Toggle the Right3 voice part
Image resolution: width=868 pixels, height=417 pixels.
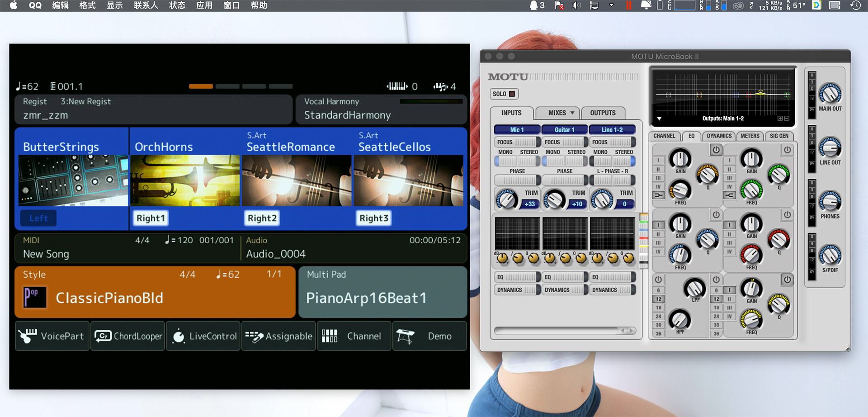tap(374, 218)
